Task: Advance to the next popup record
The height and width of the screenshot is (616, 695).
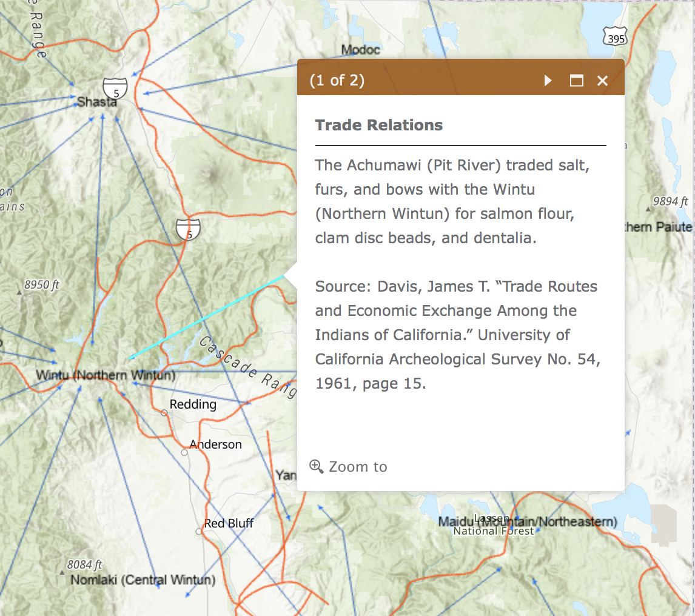Action: coord(548,80)
